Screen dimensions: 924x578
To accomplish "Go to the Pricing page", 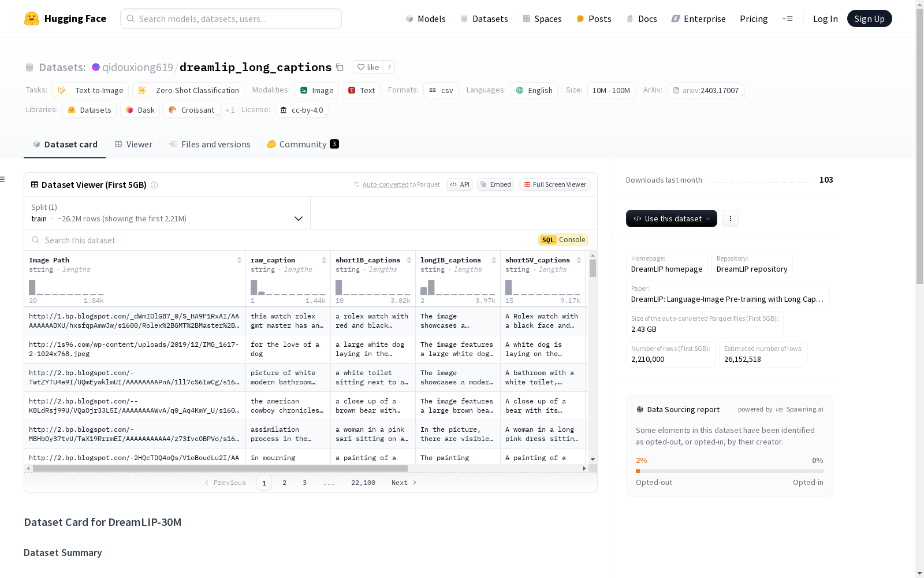I will pos(754,18).
